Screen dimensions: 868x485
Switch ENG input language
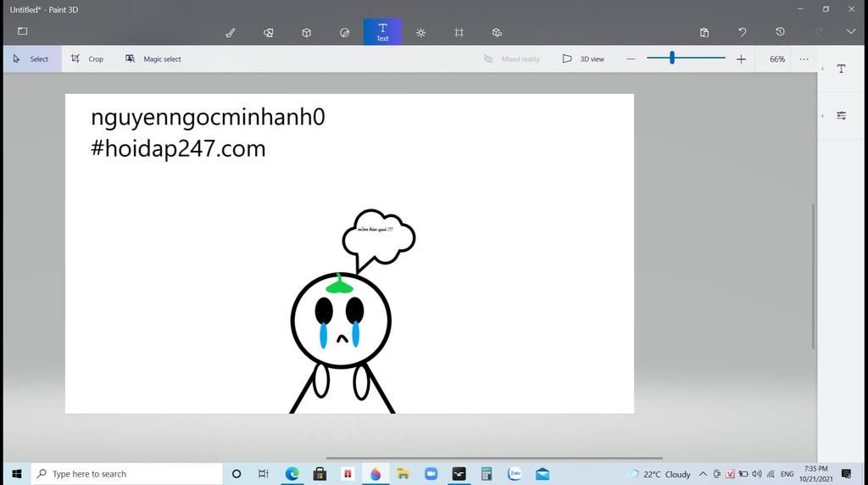787,475
